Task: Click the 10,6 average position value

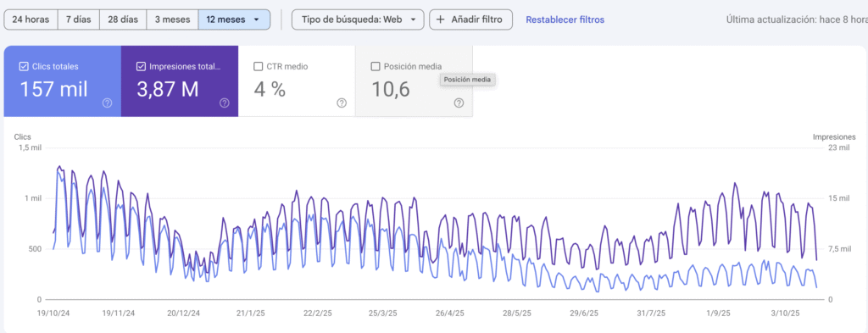Action: [390, 90]
